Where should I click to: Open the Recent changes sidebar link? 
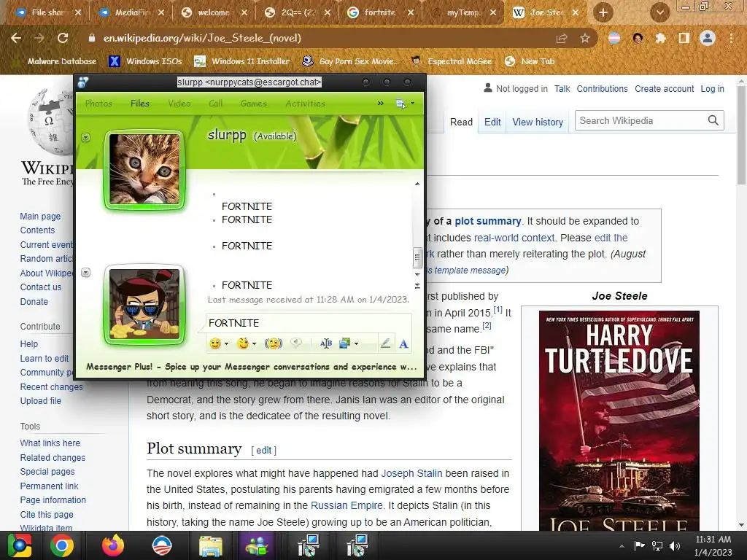point(52,386)
